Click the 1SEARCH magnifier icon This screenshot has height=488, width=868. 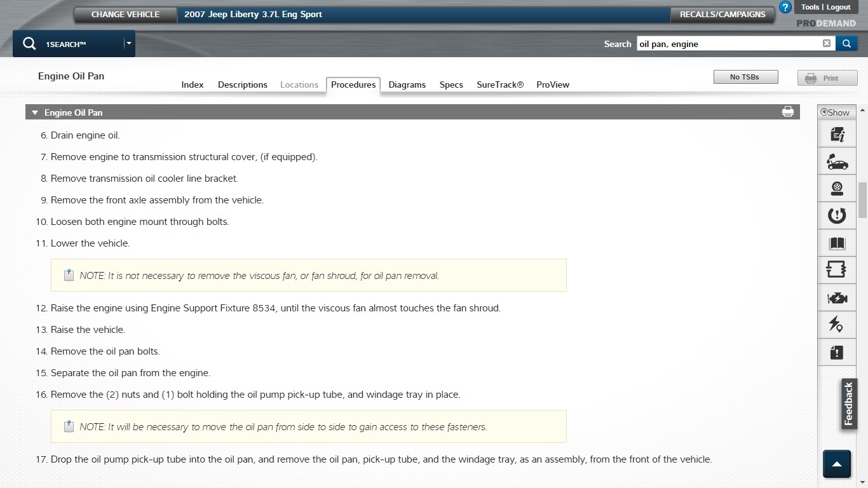click(29, 44)
